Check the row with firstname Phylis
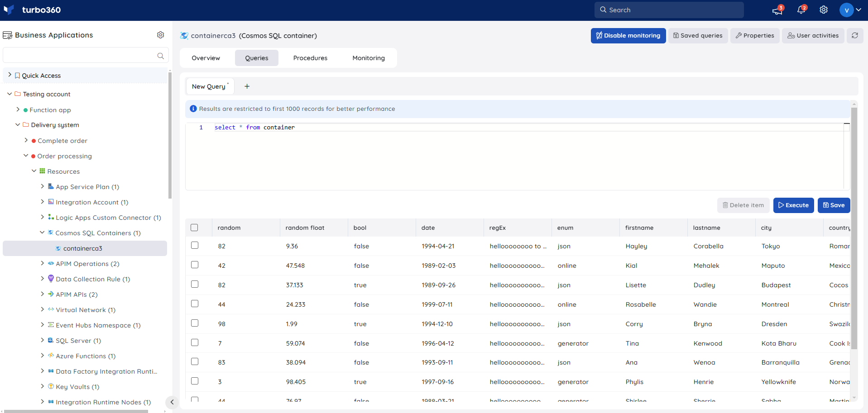Viewport: 868px width, 413px height. [x=195, y=381]
